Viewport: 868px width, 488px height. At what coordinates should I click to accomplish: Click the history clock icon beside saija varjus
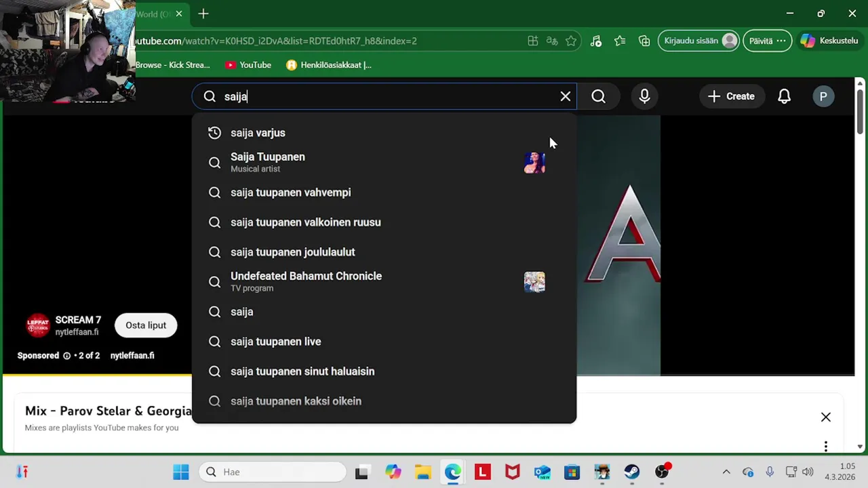[214, 133]
